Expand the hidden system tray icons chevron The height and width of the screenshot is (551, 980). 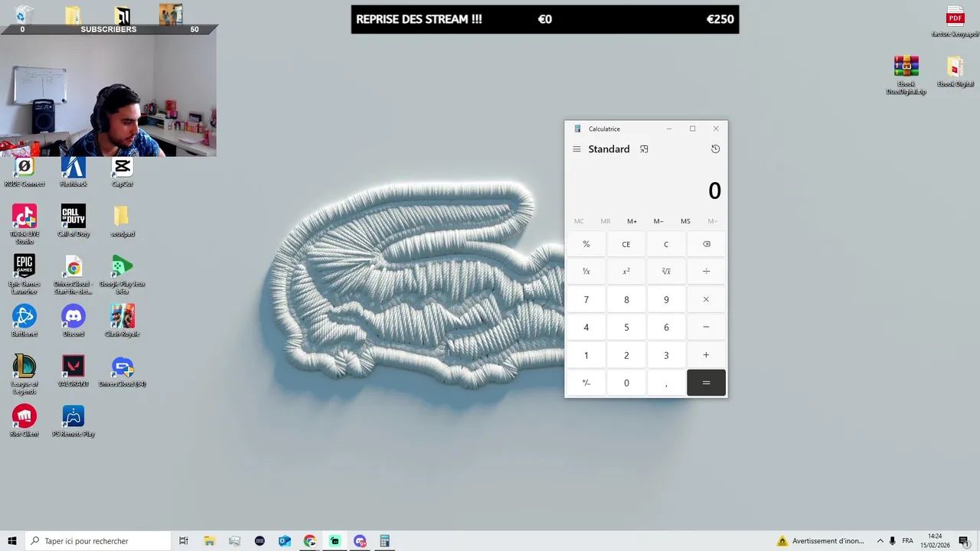(x=880, y=541)
